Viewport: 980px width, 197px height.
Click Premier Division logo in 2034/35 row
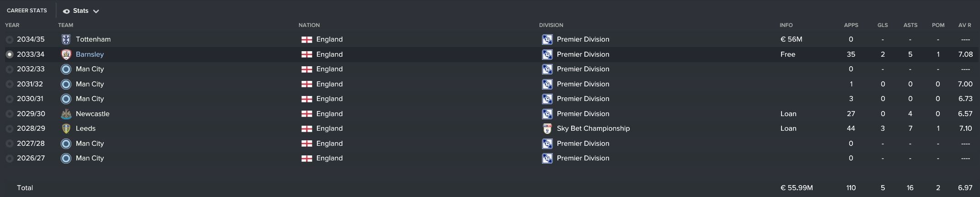click(547, 39)
